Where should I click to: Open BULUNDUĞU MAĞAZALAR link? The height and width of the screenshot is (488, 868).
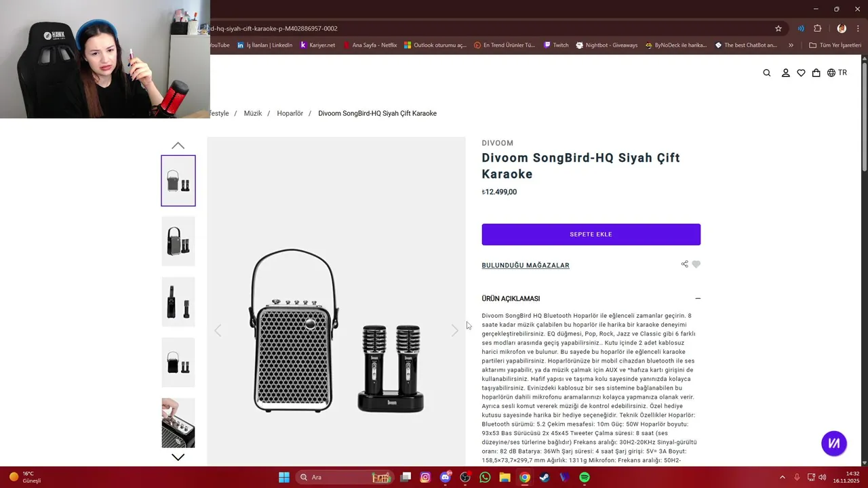526,266
